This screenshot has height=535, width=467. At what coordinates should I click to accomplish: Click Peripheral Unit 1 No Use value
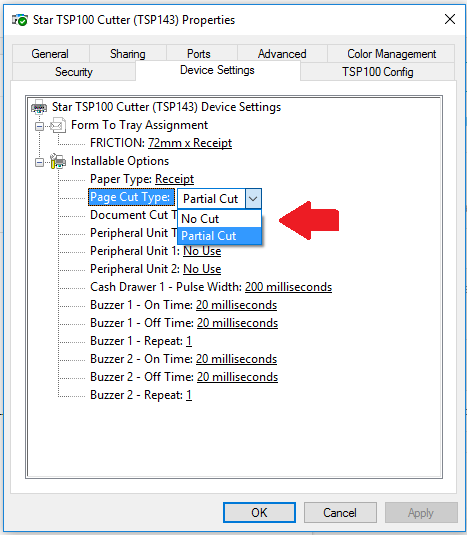point(202,251)
